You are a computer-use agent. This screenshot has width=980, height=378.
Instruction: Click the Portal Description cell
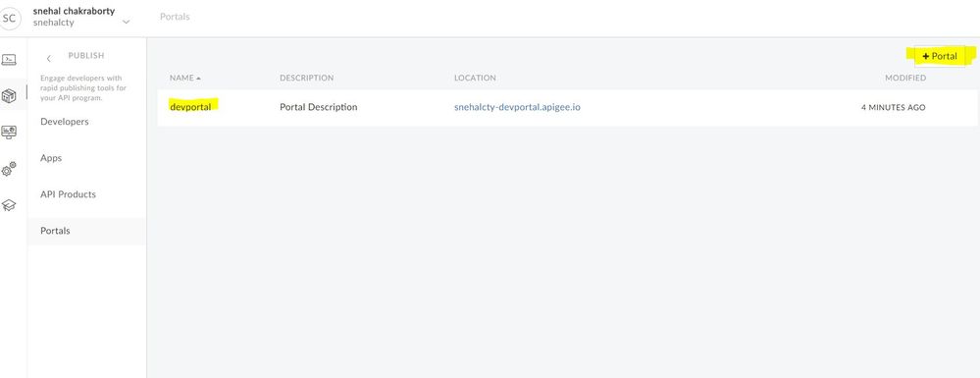[319, 107]
